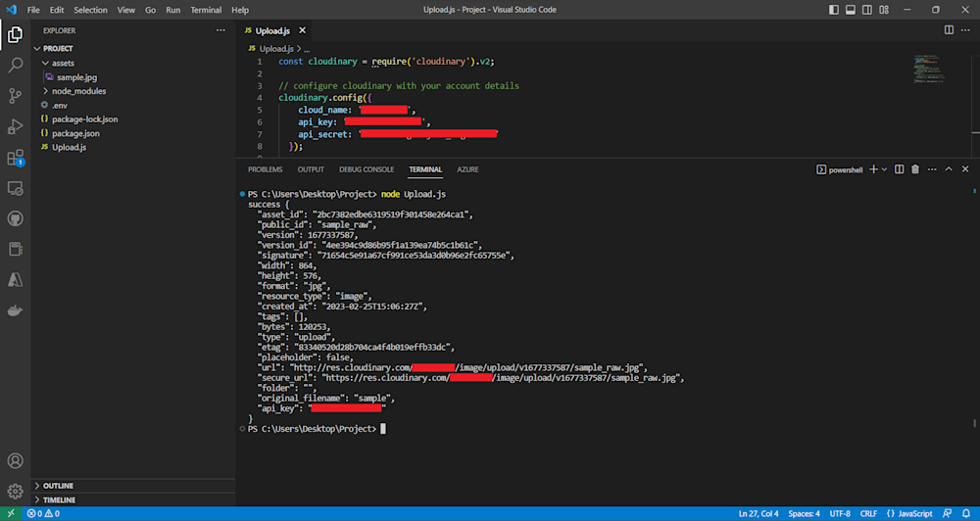This screenshot has height=521, width=980.
Task: Close the Upload.js editor tab
Action: point(303,30)
